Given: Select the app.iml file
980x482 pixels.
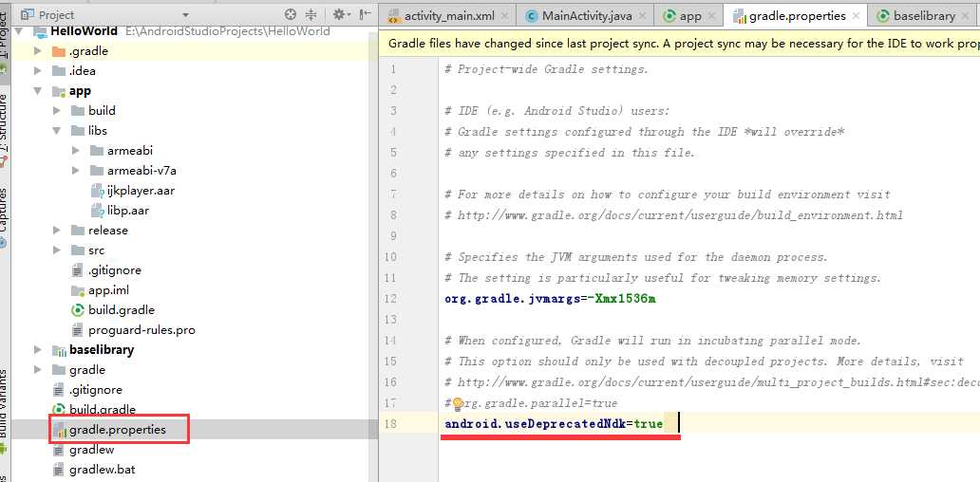Looking at the screenshot, I should (109, 290).
